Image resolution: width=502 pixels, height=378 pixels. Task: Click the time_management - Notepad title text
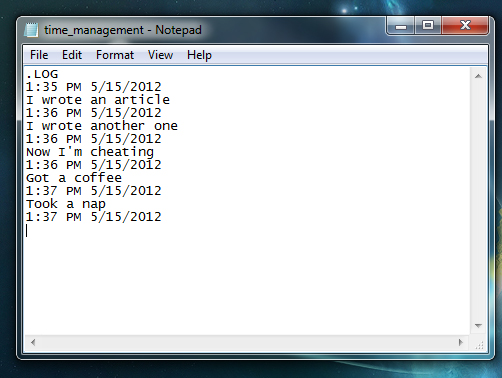point(123,30)
